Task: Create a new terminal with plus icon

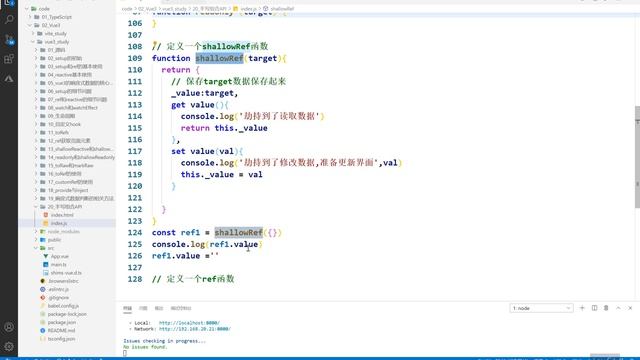Action: click(582, 308)
